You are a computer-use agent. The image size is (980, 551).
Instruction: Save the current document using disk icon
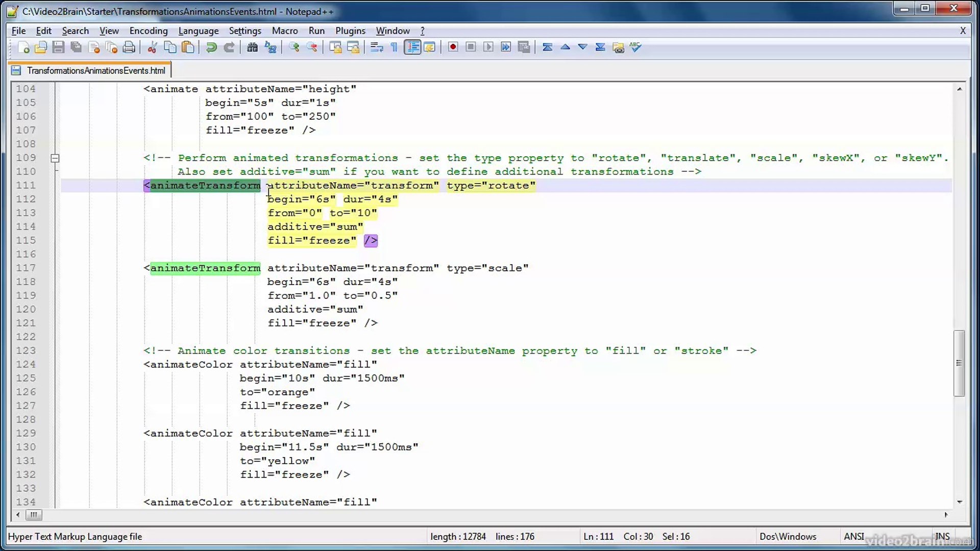(58, 47)
